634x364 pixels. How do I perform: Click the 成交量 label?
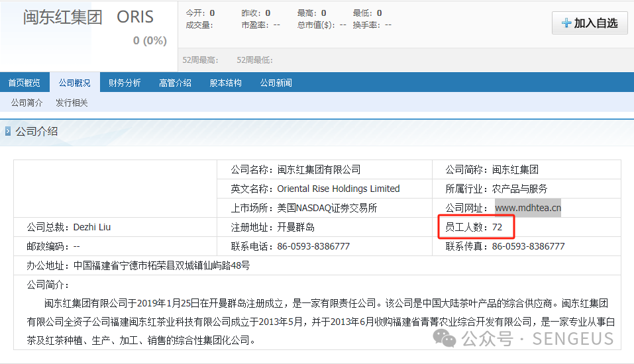click(x=199, y=25)
